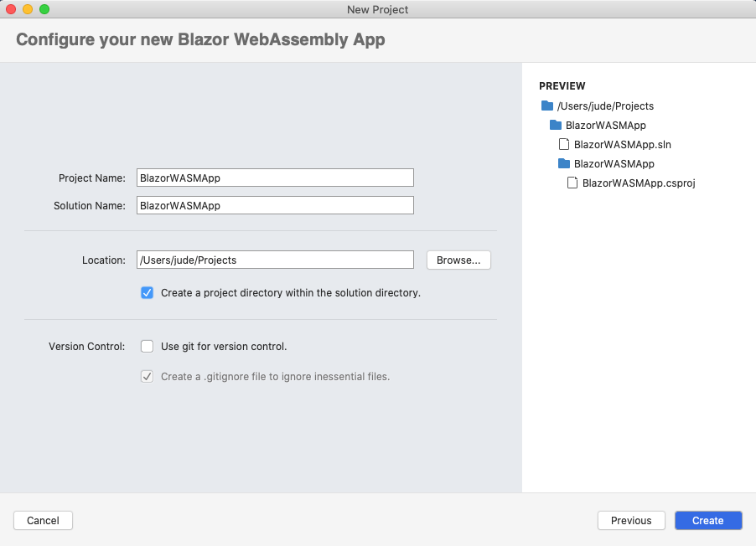Click the Project Name text field
This screenshot has width=756, height=546.
coord(275,178)
